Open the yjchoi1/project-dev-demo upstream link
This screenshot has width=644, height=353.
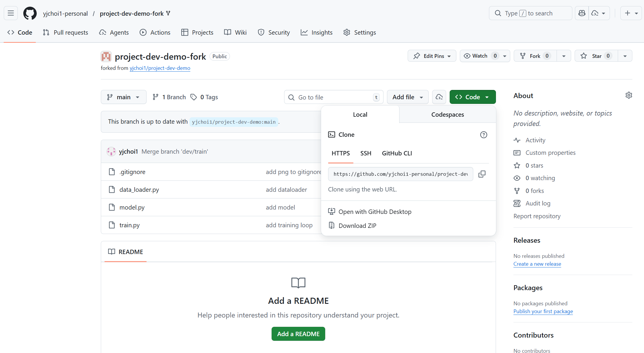(160, 68)
